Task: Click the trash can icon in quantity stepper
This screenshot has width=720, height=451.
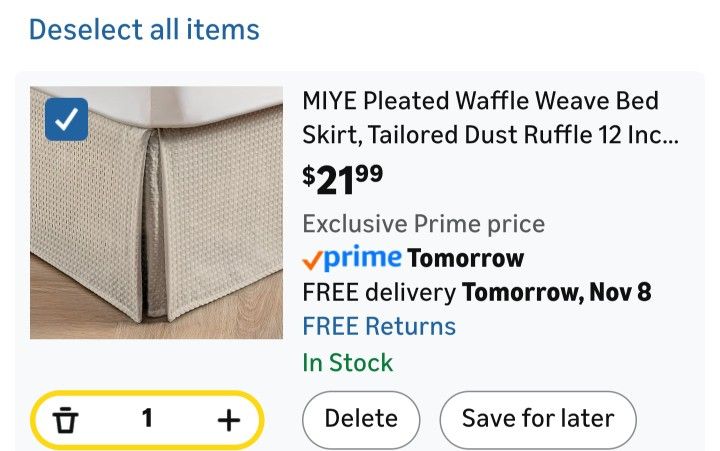Action: (66, 420)
